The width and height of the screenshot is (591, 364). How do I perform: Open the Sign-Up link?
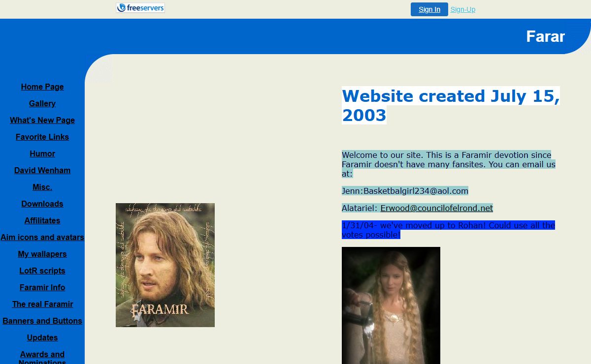tap(462, 9)
